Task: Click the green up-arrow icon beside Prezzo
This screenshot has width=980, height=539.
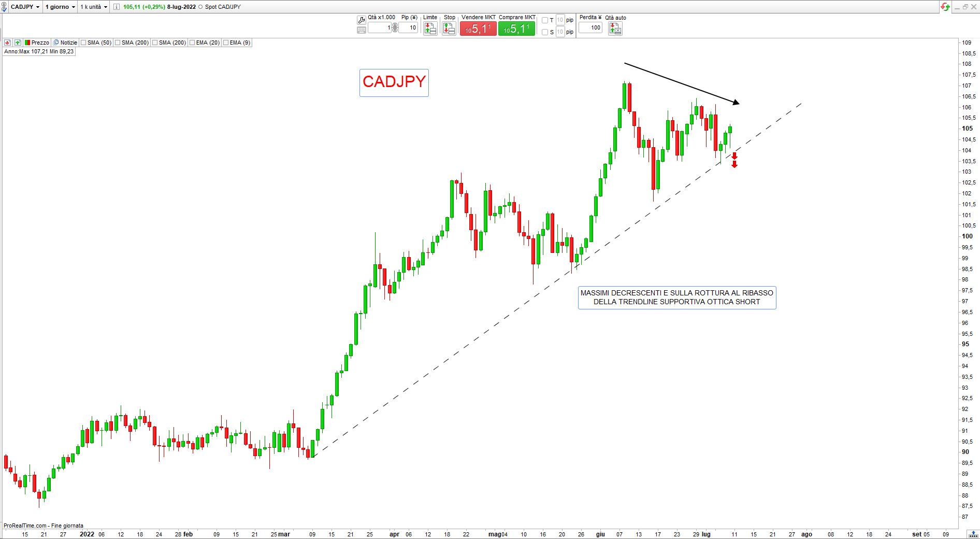Action: (18, 42)
